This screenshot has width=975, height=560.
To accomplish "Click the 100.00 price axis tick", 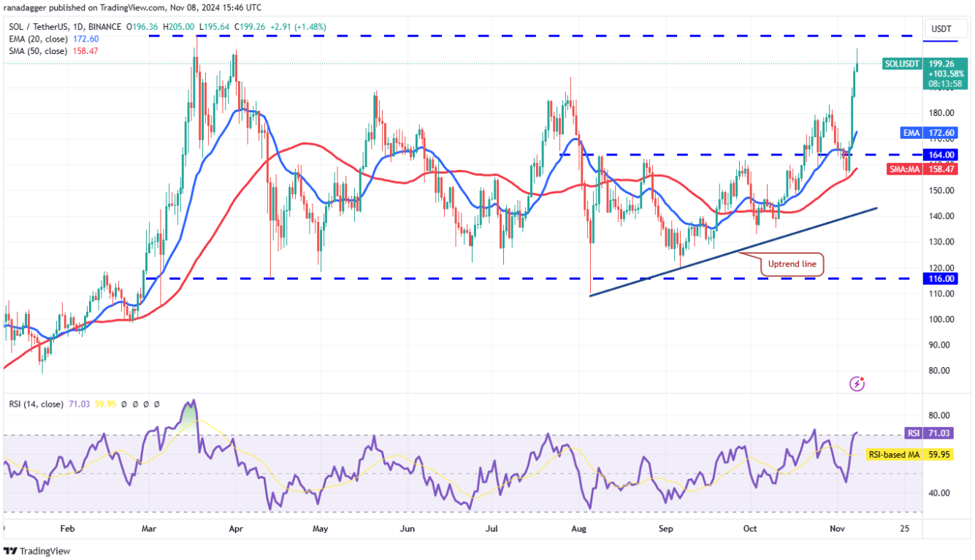I will 941,319.
